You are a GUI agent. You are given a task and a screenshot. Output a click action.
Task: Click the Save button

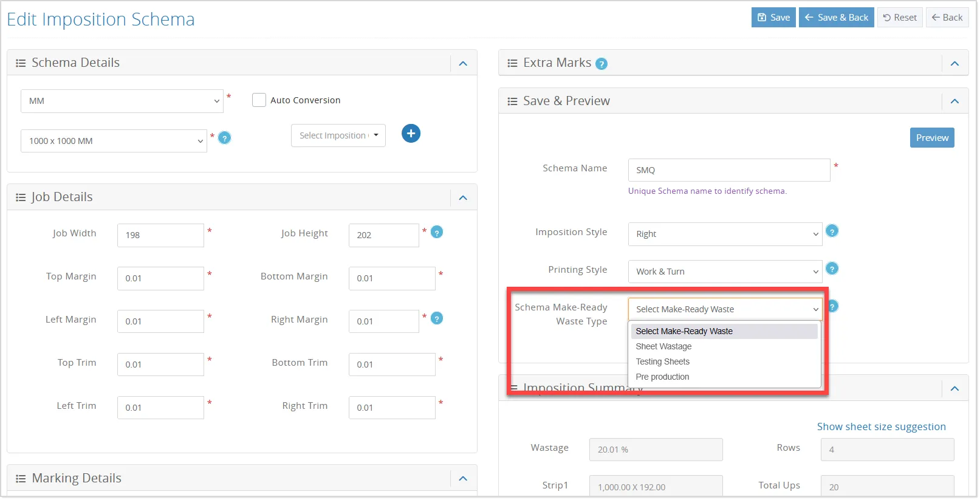click(x=773, y=18)
